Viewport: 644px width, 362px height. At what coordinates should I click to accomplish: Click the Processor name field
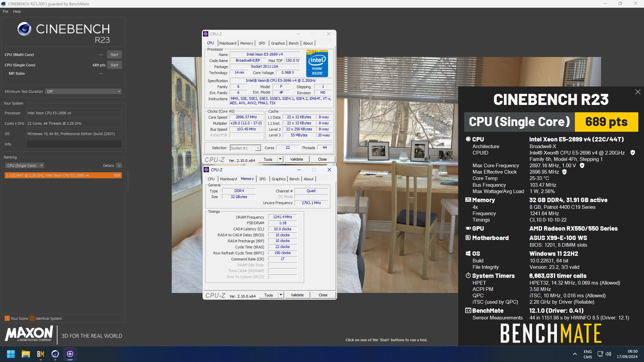tap(74, 113)
